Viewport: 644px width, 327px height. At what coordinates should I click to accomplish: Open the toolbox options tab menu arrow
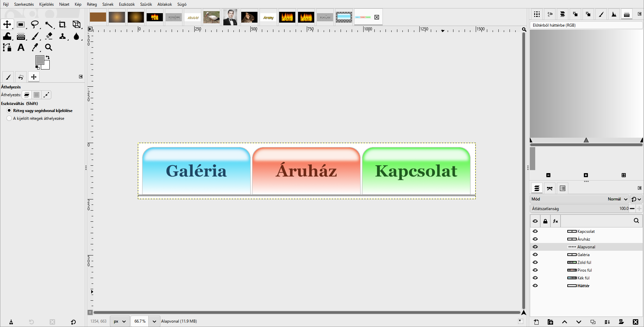(81, 77)
